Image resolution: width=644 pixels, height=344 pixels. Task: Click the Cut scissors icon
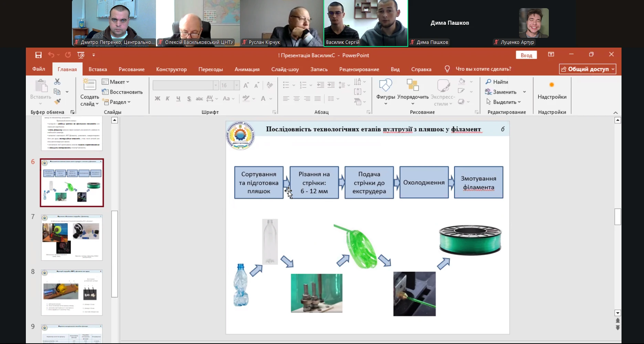point(57,82)
